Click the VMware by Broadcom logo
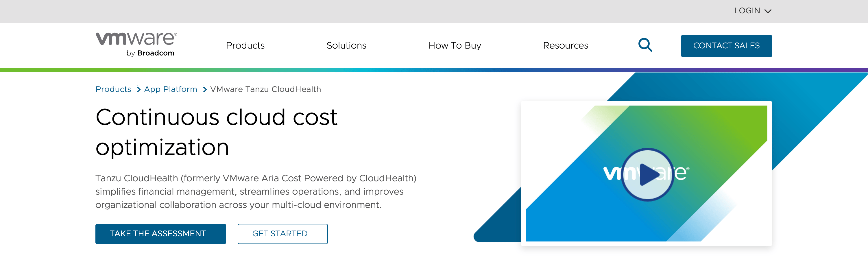This screenshot has width=868, height=273. pyautogui.click(x=136, y=45)
